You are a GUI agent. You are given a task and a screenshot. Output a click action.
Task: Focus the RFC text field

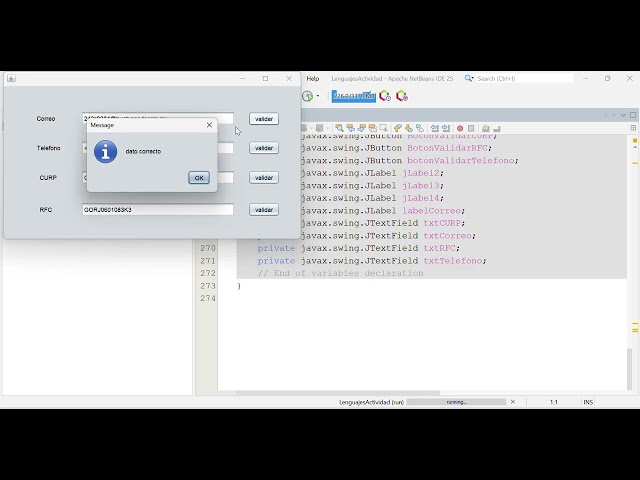158,209
